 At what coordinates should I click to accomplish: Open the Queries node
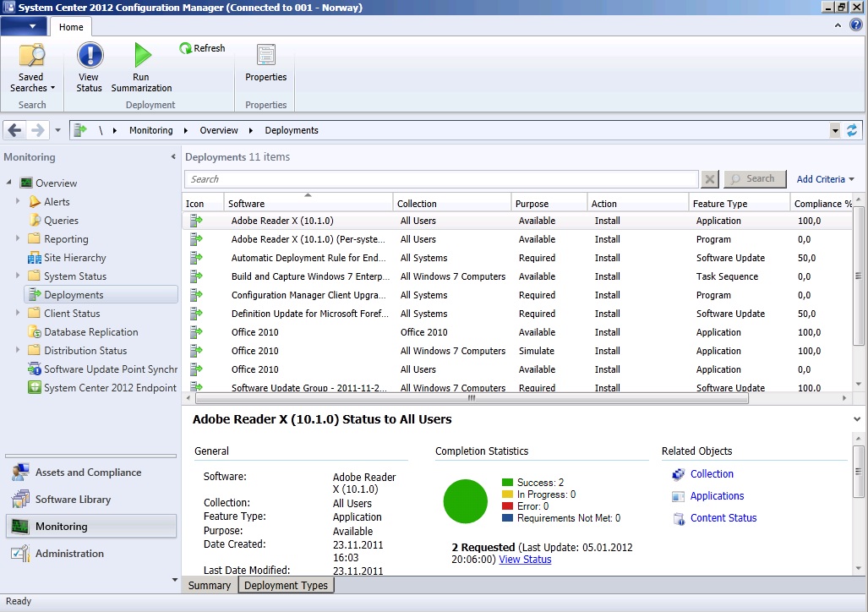click(61, 221)
